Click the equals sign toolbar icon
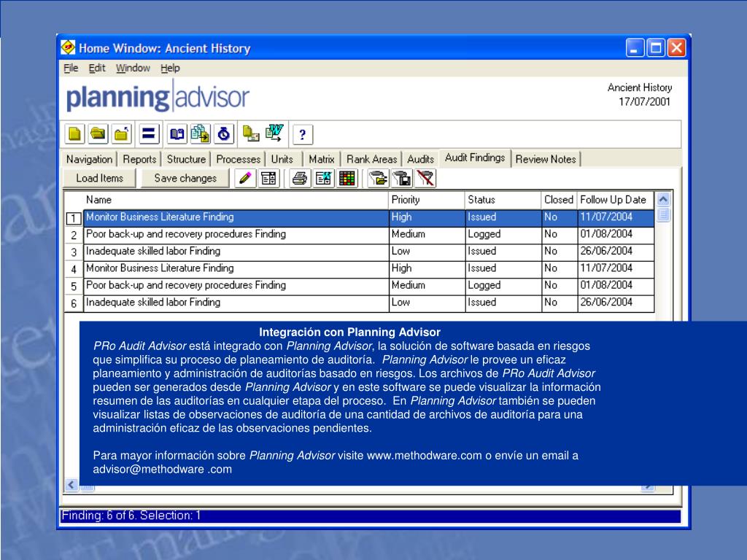 click(x=149, y=134)
